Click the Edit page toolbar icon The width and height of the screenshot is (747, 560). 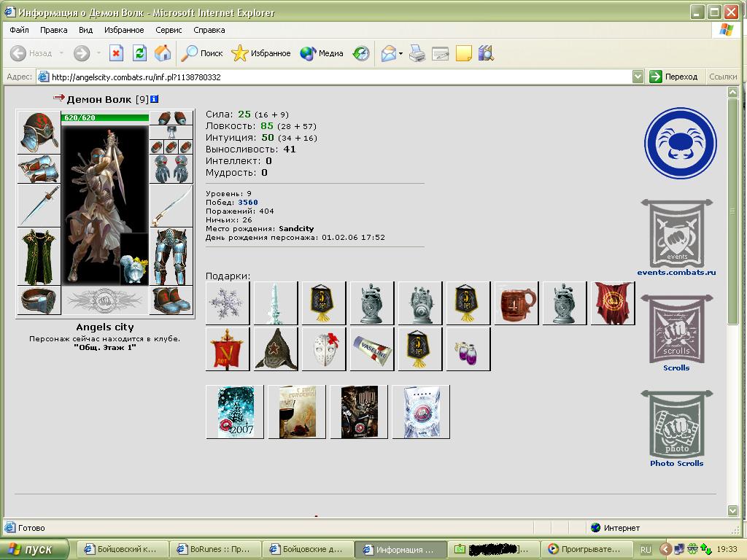coord(440,52)
